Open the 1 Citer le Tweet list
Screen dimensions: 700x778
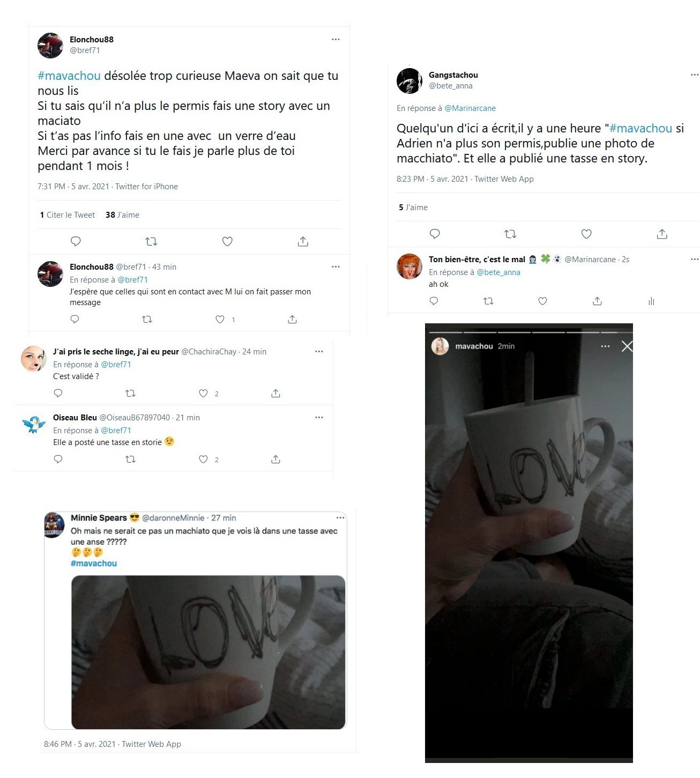click(x=68, y=214)
